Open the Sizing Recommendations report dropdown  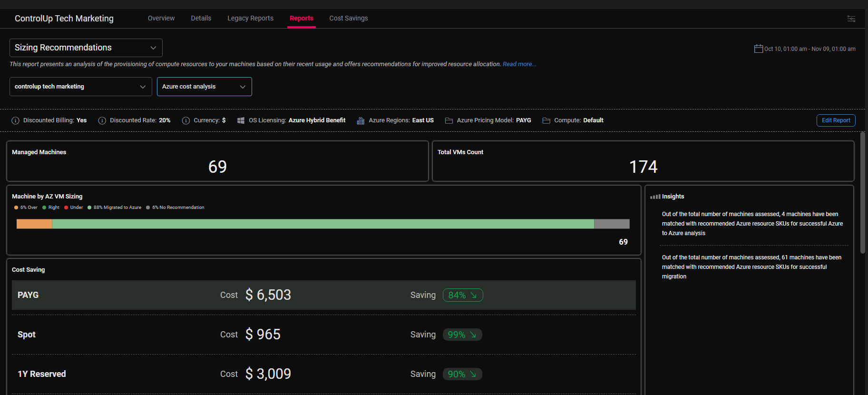click(86, 48)
